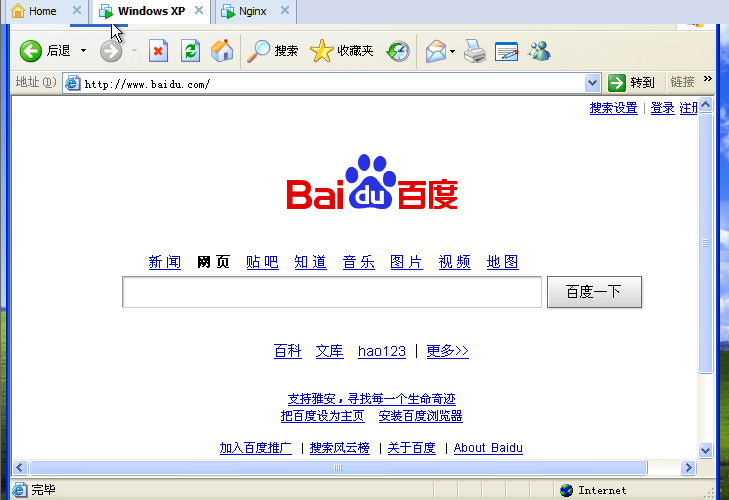Viewport: 729px width, 500px height.
Task: Click the horizontal scrollbar left arrow
Action: click(20, 467)
